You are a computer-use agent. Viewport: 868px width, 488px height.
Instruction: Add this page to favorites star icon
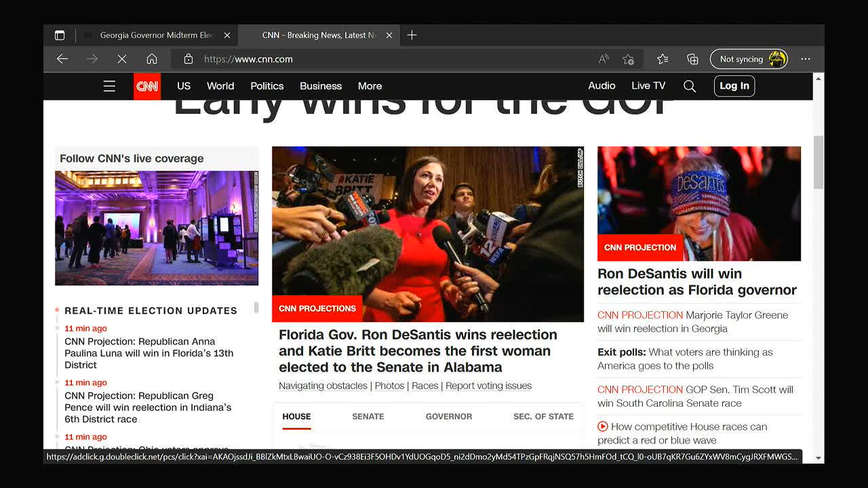click(629, 59)
